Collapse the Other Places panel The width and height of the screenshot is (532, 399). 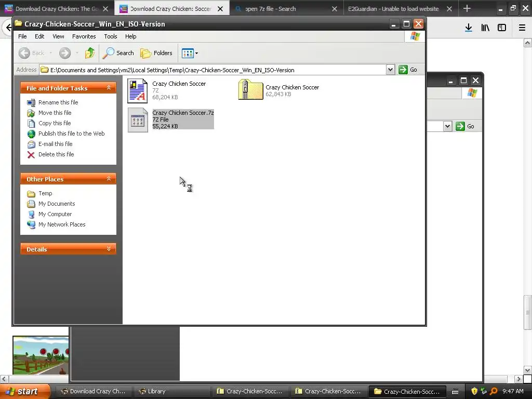coord(109,179)
